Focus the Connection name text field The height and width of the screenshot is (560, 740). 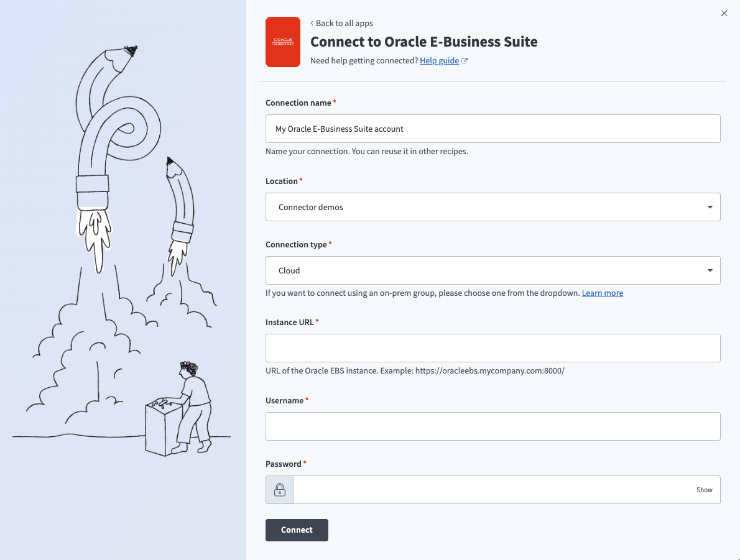[493, 129]
